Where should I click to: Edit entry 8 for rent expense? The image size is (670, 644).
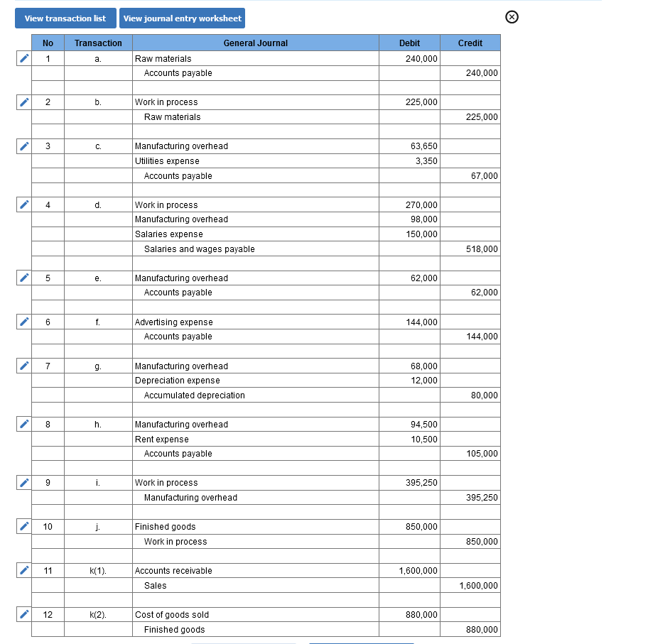[x=23, y=424]
